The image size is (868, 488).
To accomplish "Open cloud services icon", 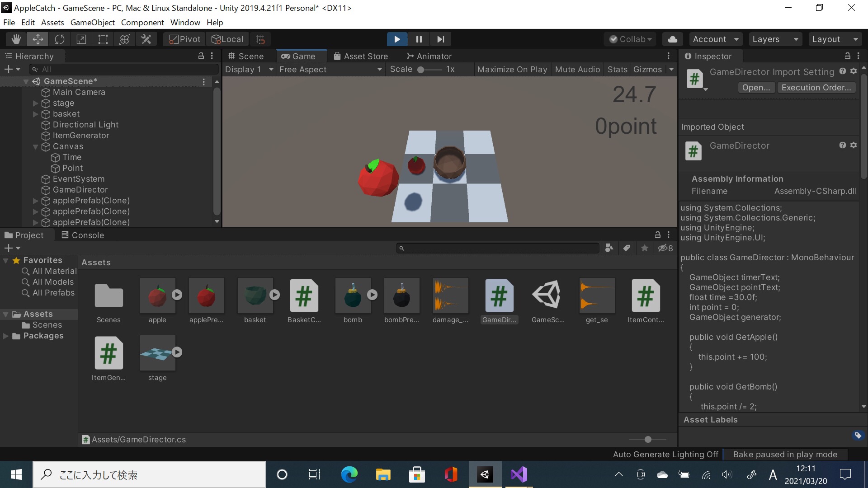I will (x=673, y=39).
